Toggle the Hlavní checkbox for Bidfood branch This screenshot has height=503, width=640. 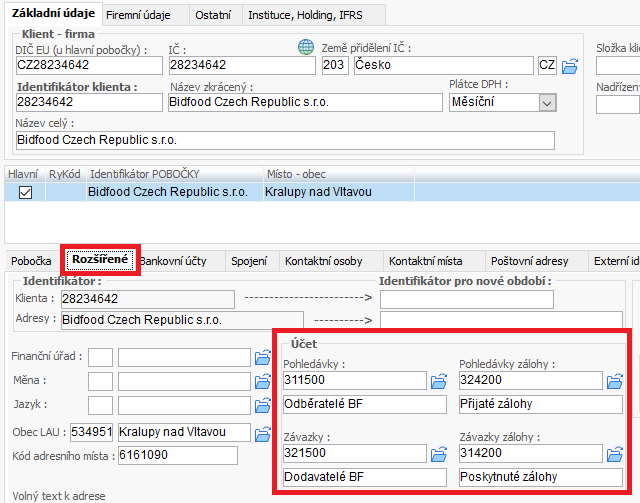point(26,192)
